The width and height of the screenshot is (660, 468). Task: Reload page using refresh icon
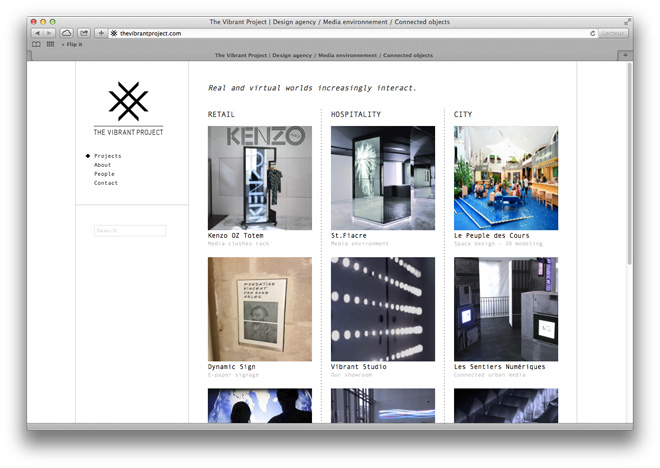(x=592, y=33)
